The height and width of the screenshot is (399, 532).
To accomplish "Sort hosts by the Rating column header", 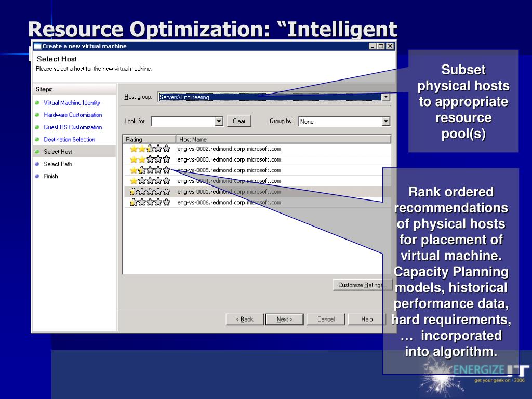I will pos(149,139).
